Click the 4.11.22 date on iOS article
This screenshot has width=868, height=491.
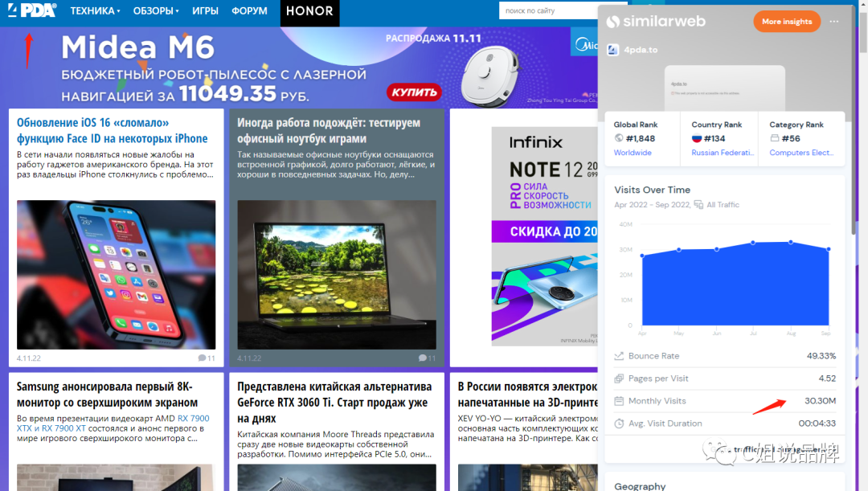(x=29, y=358)
